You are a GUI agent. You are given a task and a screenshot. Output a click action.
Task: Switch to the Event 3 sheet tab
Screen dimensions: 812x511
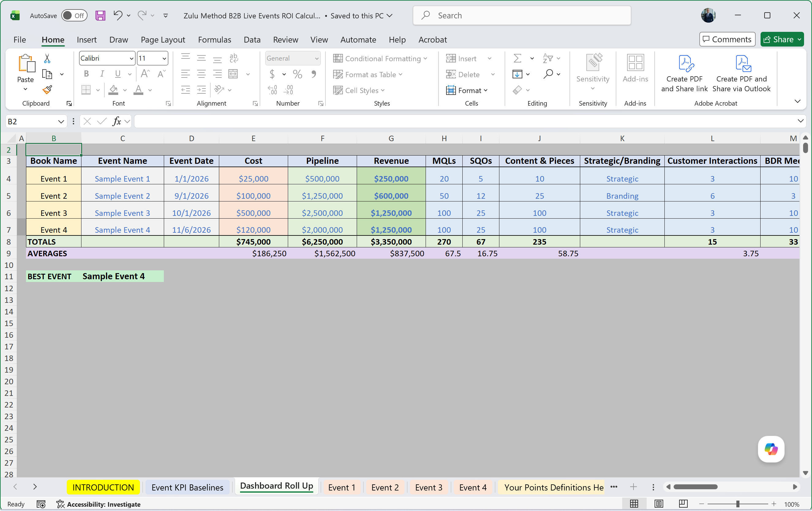pyautogui.click(x=429, y=487)
